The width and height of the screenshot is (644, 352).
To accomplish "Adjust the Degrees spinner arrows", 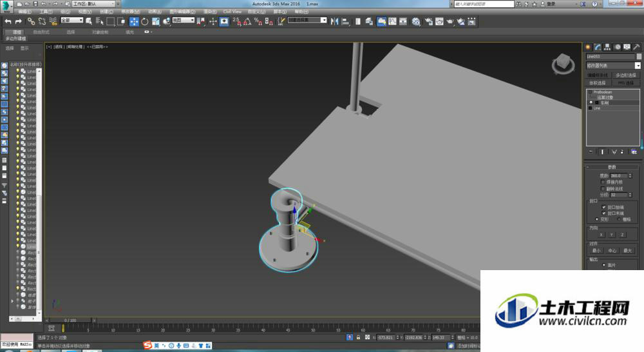I will 630,175.
